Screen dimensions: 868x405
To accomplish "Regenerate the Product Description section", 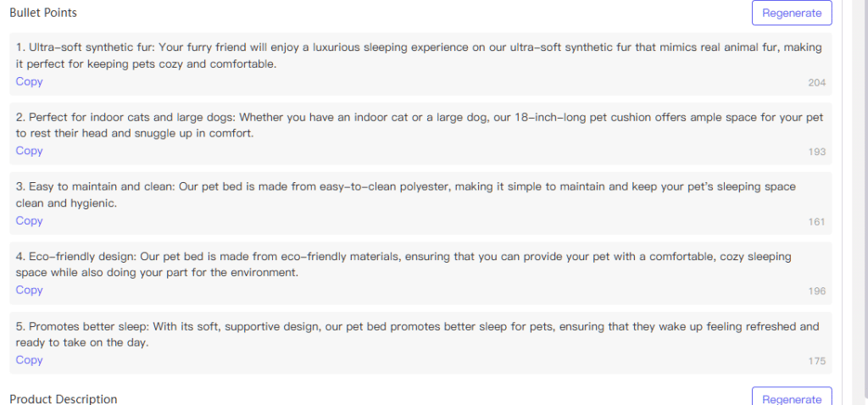I will (792, 398).
